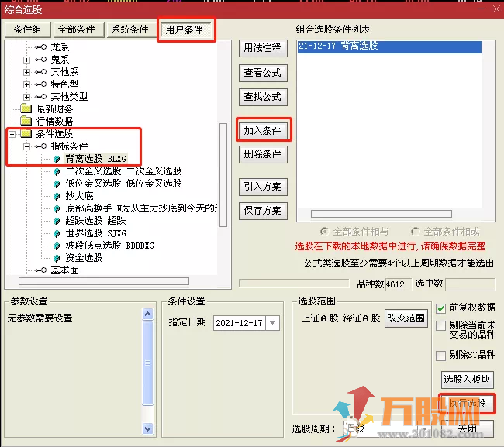Select the 21-12-17 背离选股 list entry
The width and height of the screenshot is (504, 447).
point(389,46)
